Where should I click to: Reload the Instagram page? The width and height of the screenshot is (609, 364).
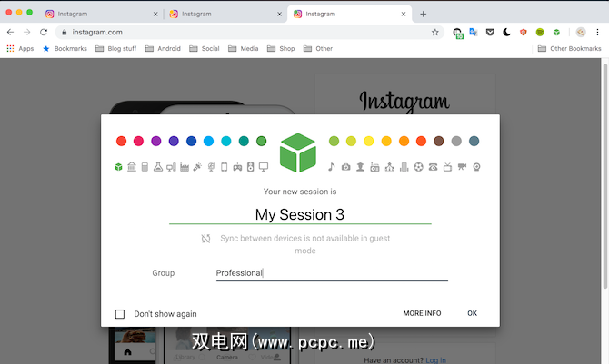(44, 32)
